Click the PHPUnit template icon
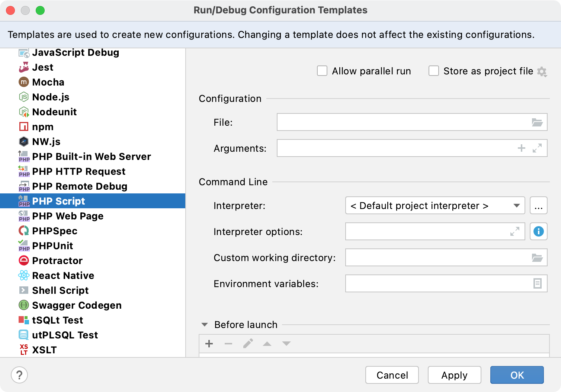The width and height of the screenshot is (561, 392). (24, 246)
